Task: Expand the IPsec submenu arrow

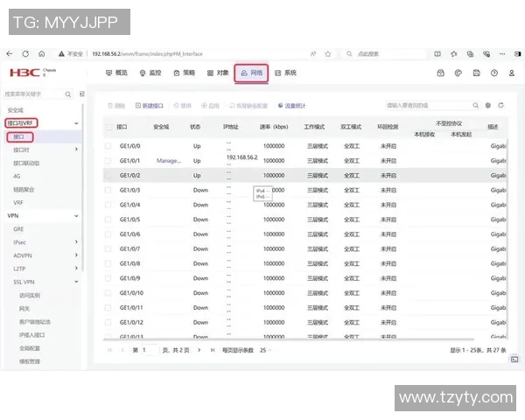Action: pos(76,241)
